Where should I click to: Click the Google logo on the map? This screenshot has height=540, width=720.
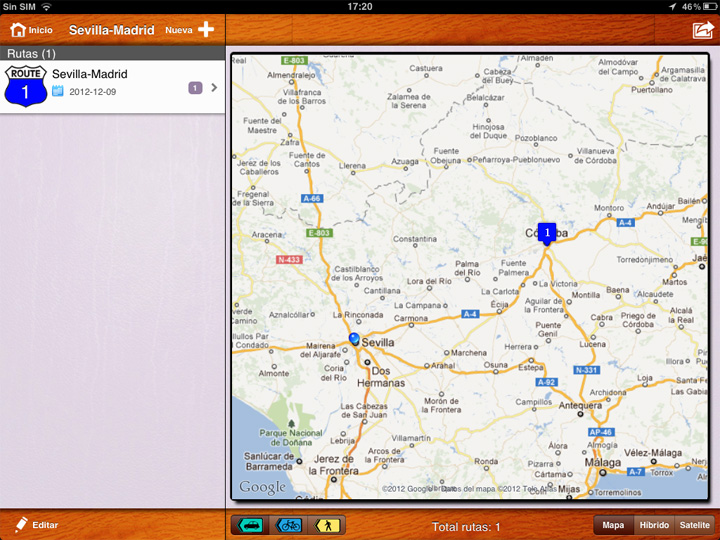[262, 487]
